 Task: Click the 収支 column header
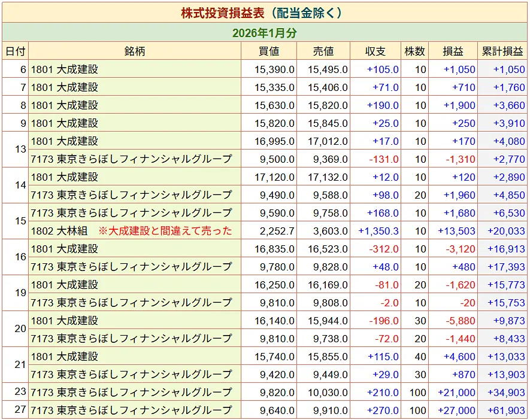[375, 51]
